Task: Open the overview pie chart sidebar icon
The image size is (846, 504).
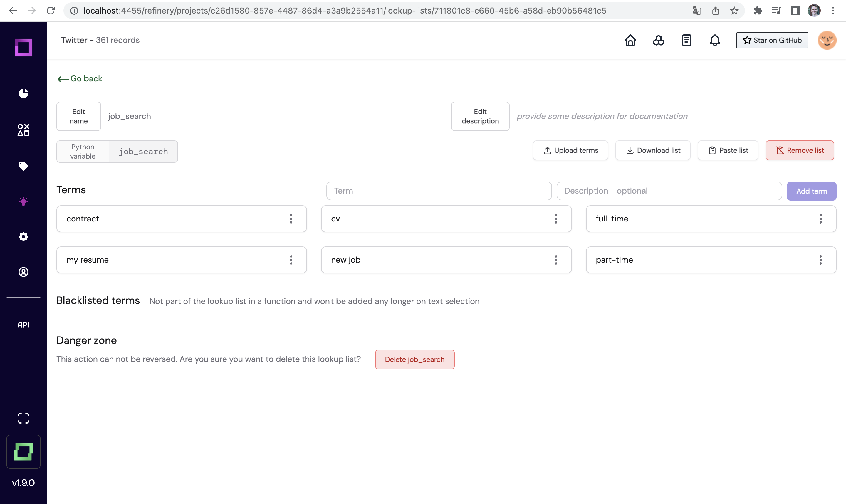Action: coord(23,93)
